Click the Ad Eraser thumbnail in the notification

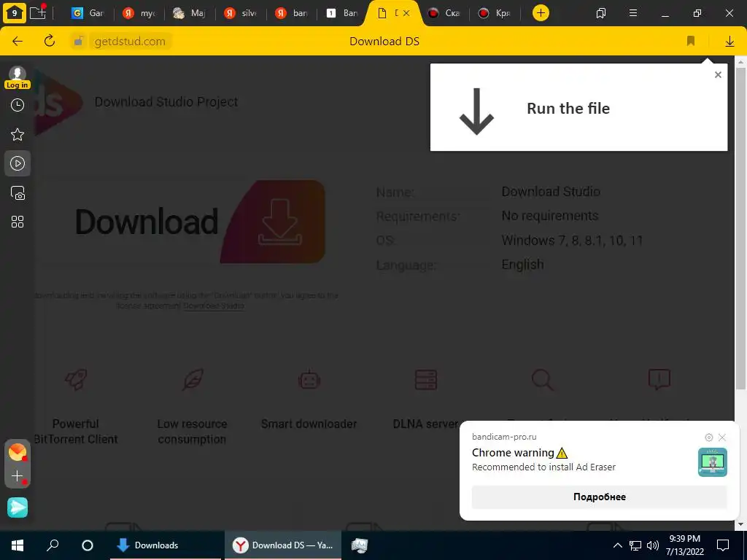pos(713,462)
